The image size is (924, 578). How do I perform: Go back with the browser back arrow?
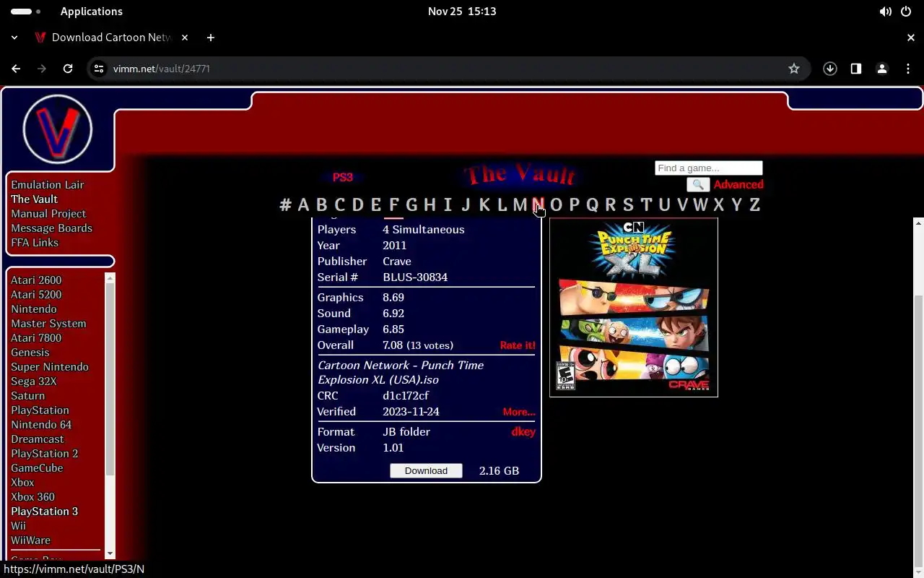(16, 69)
